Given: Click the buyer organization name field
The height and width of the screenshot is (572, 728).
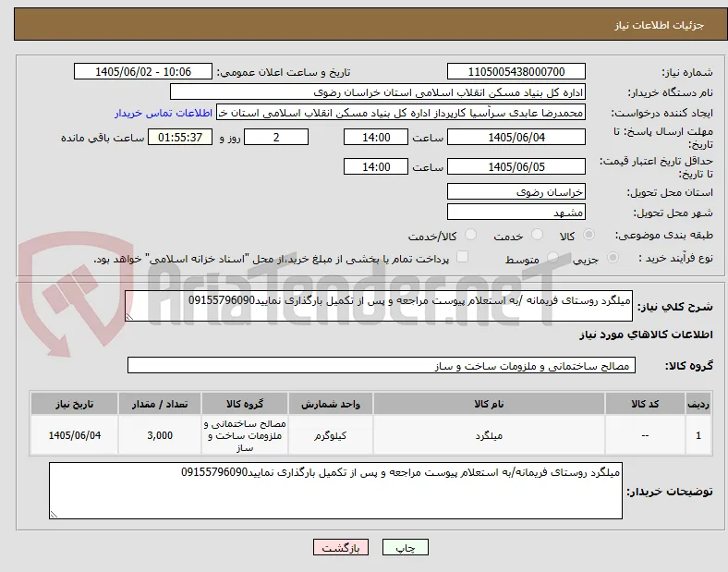Looking at the screenshot, I should tap(378, 91).
